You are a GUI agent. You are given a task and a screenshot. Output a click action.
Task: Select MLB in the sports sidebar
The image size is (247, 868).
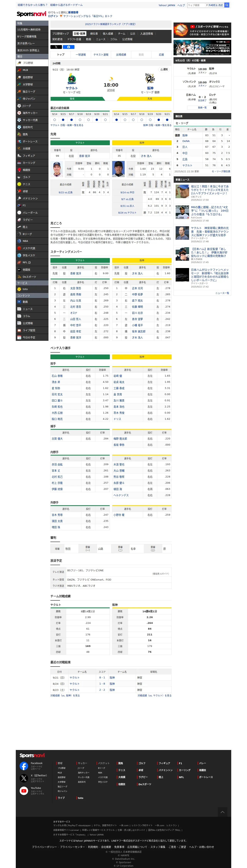[32, 70]
